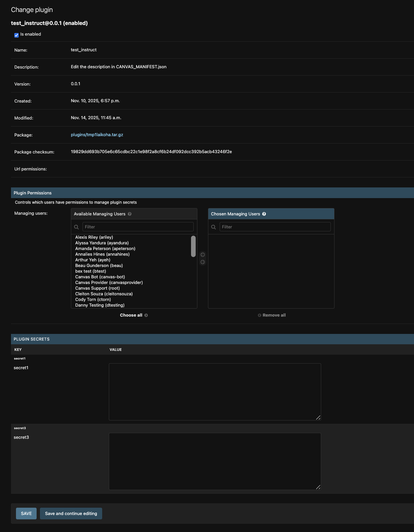Click into the secret1 value textarea

215,392
